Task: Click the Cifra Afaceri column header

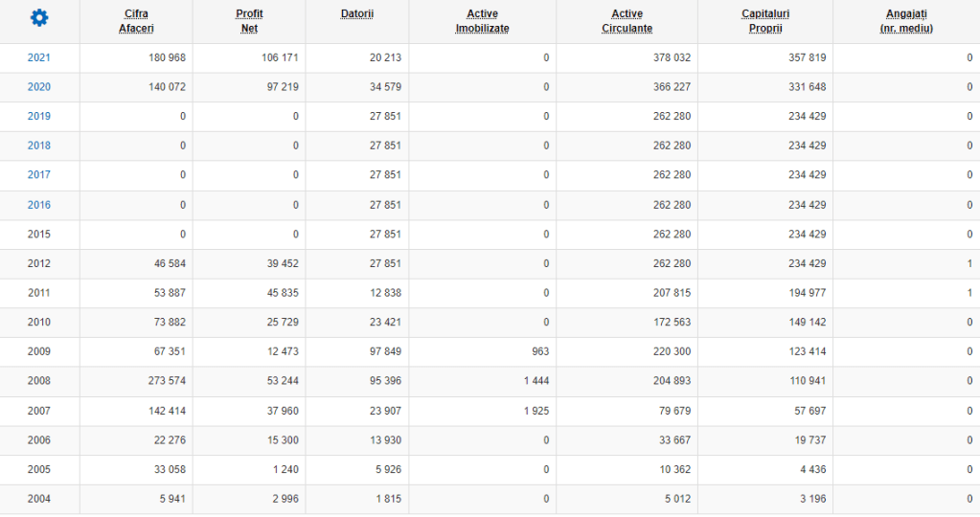Action: pyautogui.click(x=136, y=21)
